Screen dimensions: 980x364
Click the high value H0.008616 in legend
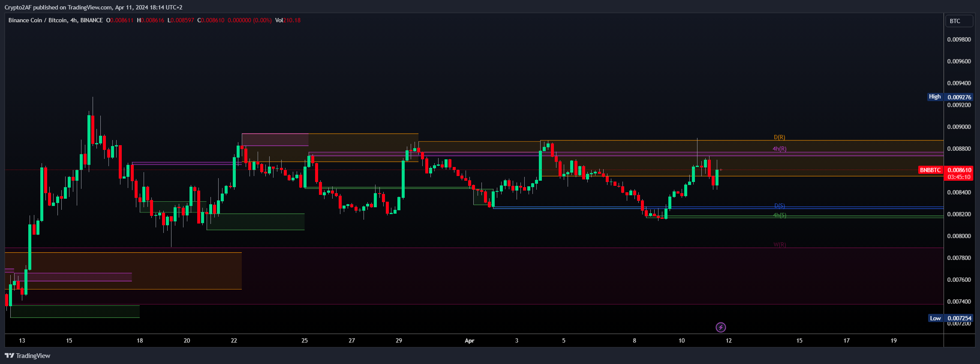[150, 20]
